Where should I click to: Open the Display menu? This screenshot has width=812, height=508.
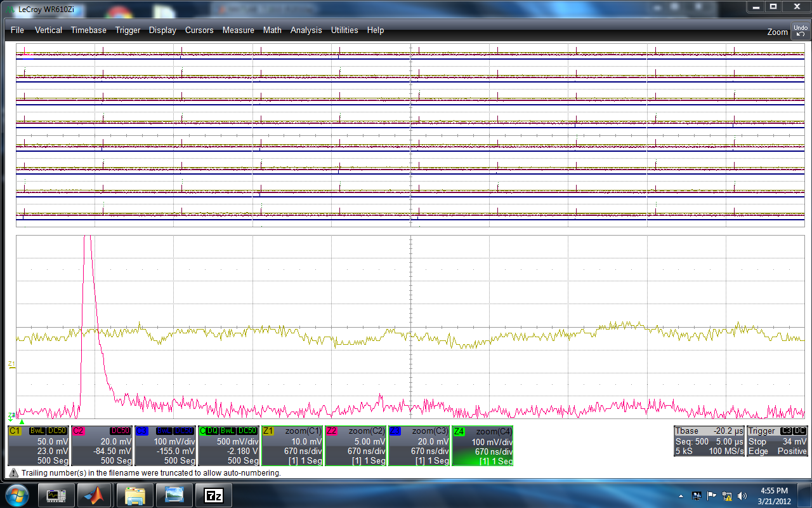tap(162, 30)
